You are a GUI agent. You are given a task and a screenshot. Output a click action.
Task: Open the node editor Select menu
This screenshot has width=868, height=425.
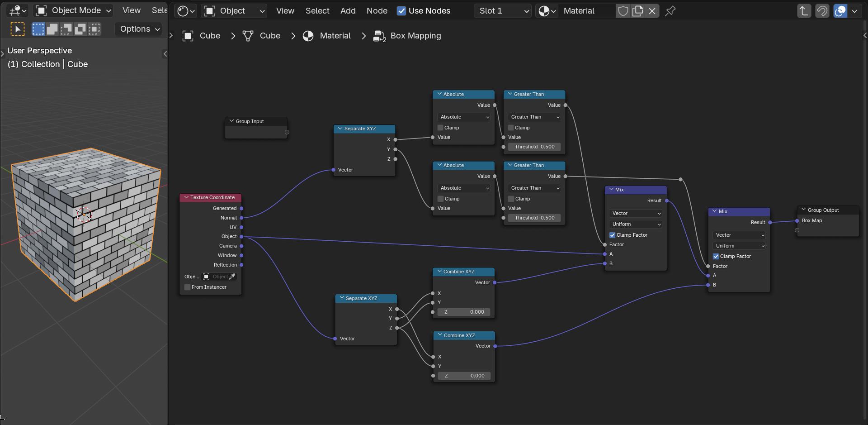click(x=317, y=11)
